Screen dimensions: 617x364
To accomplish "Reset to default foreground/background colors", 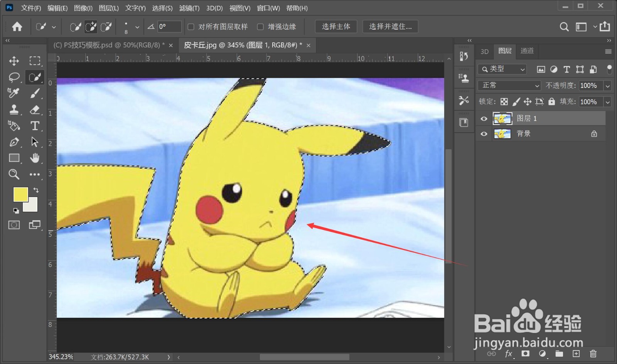I will (16, 211).
